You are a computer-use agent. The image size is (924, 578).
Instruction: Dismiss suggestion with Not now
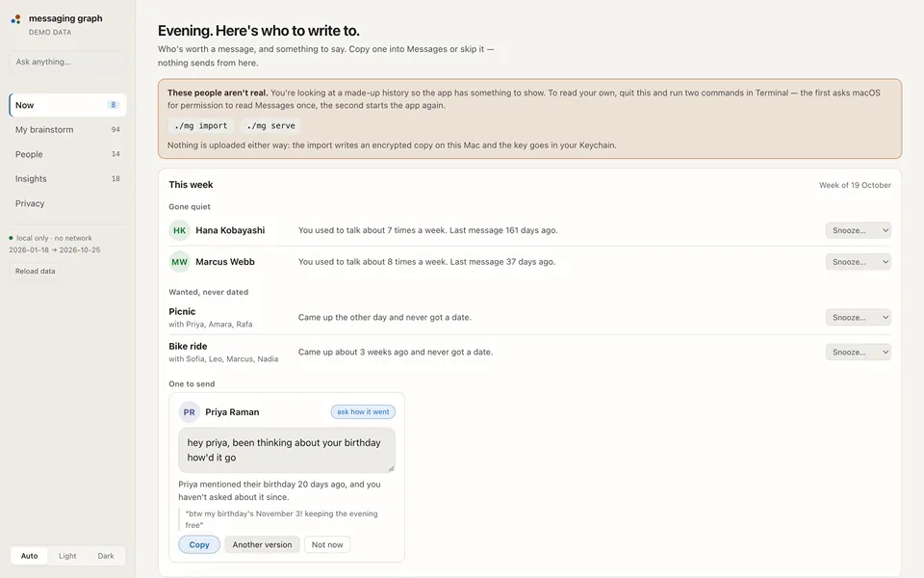327,544
